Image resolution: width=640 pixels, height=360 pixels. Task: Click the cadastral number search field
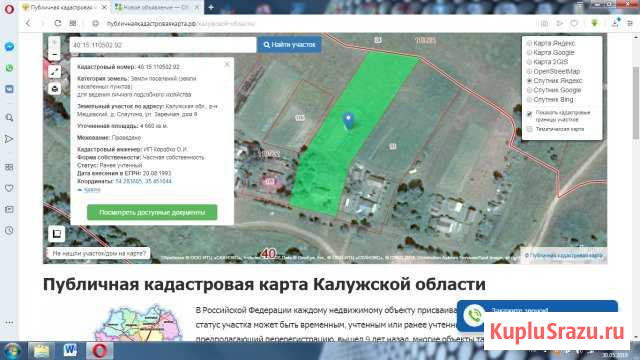click(162, 45)
